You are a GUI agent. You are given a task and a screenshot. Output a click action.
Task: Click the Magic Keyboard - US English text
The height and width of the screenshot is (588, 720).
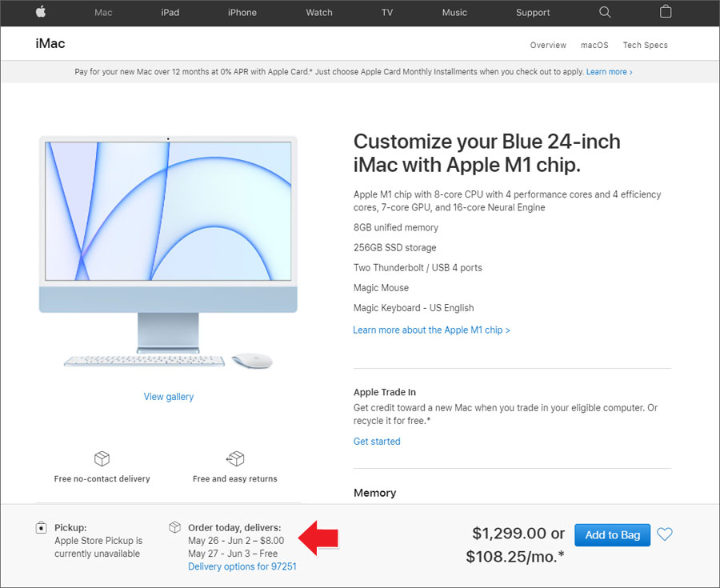(x=414, y=308)
